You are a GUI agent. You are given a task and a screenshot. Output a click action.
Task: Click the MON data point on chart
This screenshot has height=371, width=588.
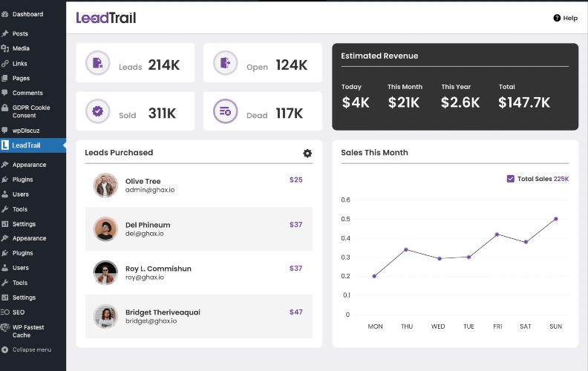[374, 276]
